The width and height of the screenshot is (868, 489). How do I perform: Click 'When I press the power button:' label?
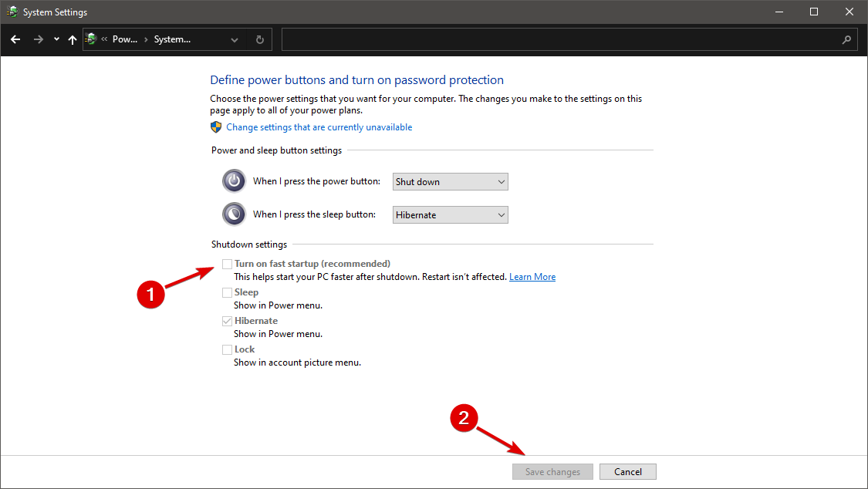316,181
